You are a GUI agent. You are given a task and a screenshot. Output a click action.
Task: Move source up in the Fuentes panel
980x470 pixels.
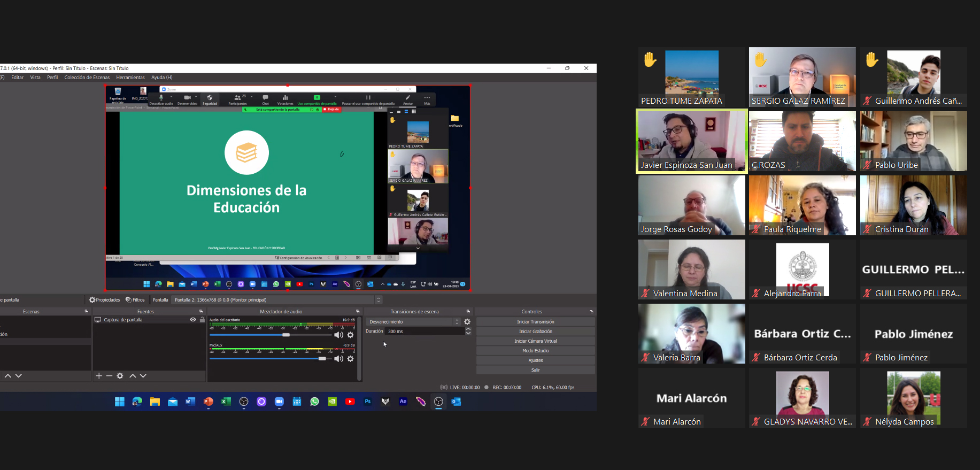point(133,376)
